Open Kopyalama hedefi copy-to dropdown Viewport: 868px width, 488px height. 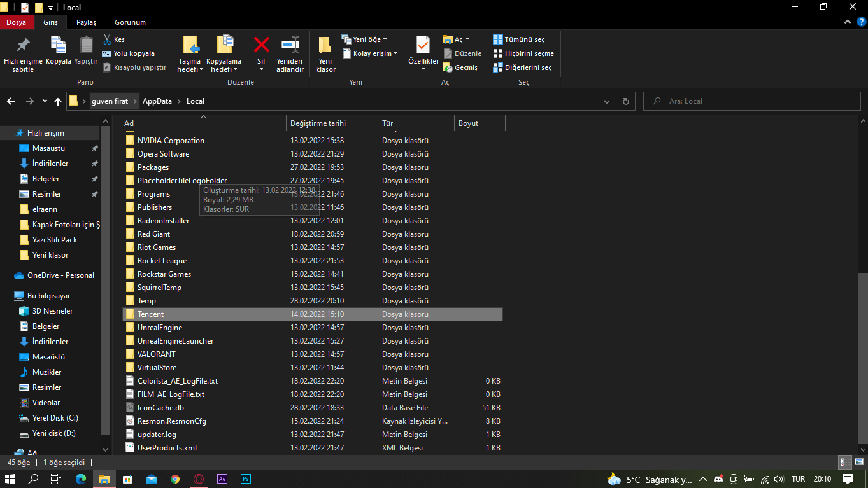click(x=224, y=54)
